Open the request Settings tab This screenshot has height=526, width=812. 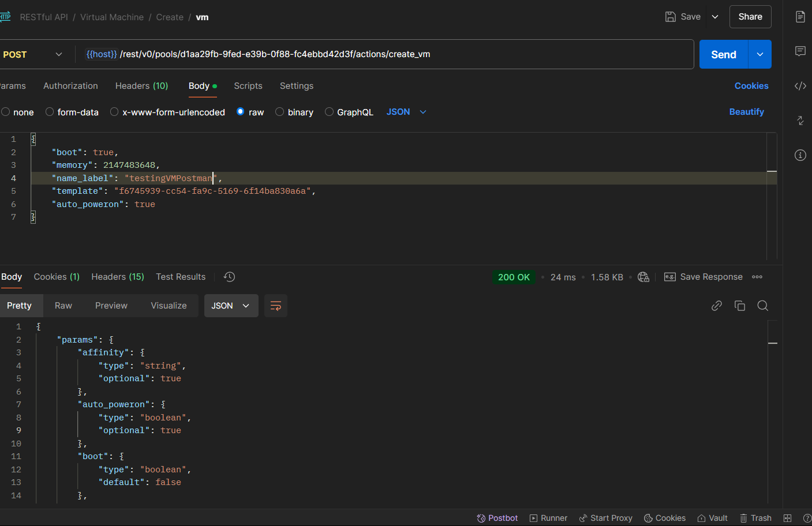297,85
